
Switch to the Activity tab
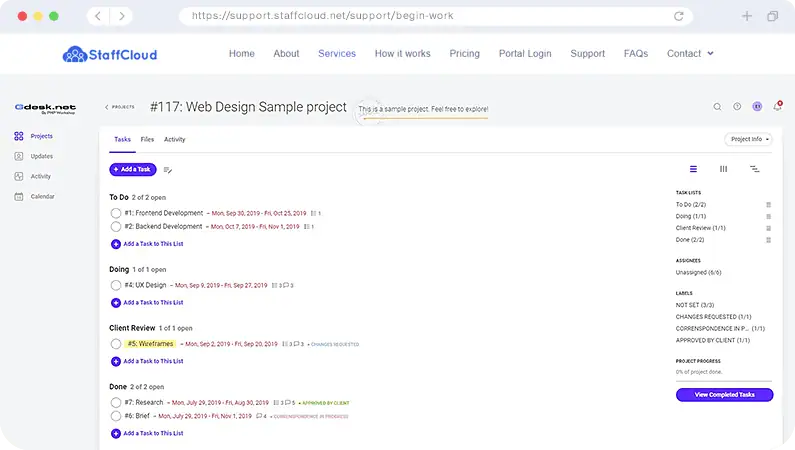174,139
